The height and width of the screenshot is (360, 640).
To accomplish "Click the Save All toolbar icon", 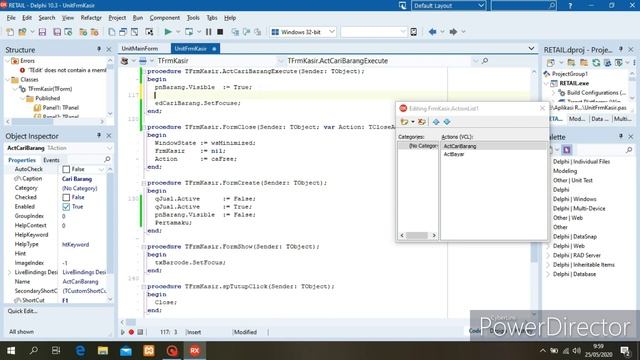I will (57, 32).
